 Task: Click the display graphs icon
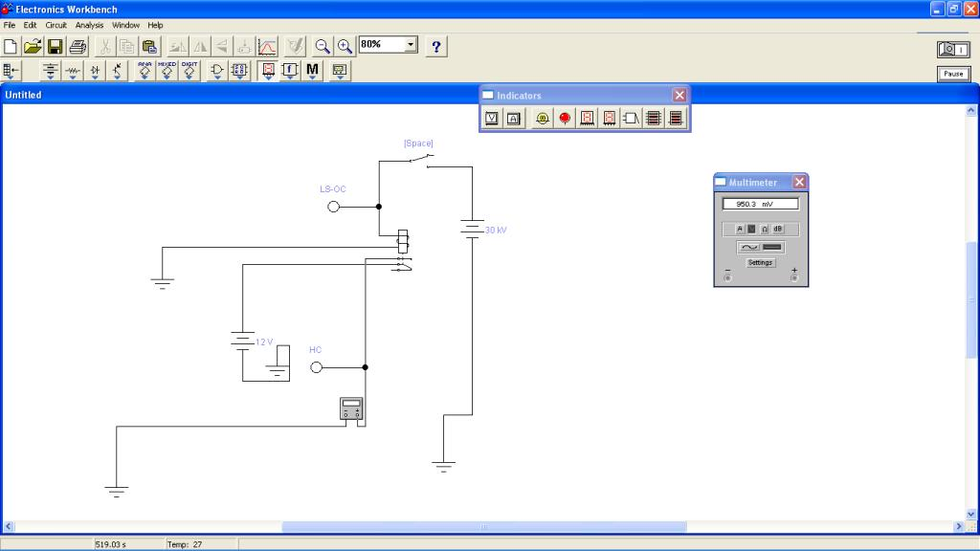(x=268, y=46)
